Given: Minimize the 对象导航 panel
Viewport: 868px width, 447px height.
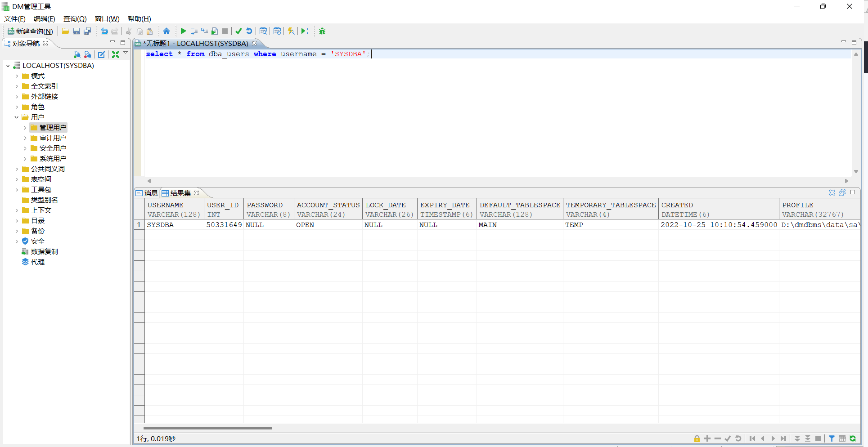Looking at the screenshot, I should (112, 42).
